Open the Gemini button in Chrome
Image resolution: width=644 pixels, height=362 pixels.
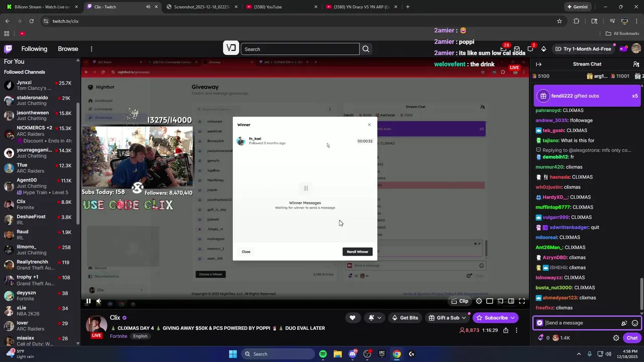(x=577, y=7)
